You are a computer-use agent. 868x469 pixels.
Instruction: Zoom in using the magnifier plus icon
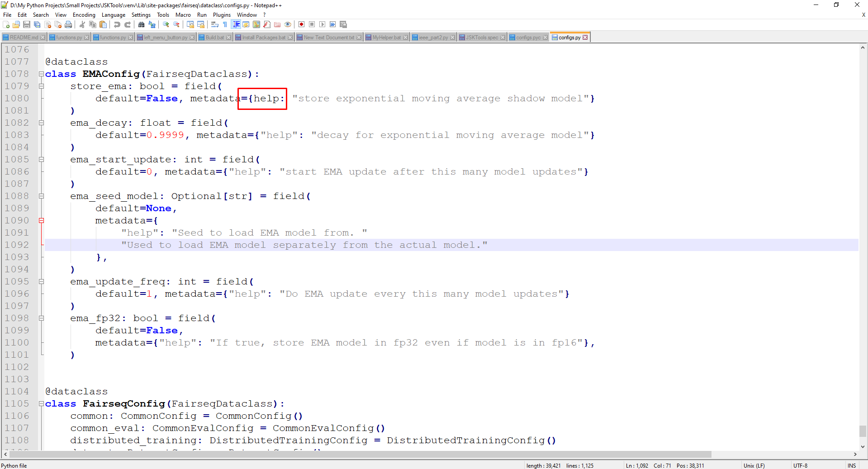tap(166, 24)
